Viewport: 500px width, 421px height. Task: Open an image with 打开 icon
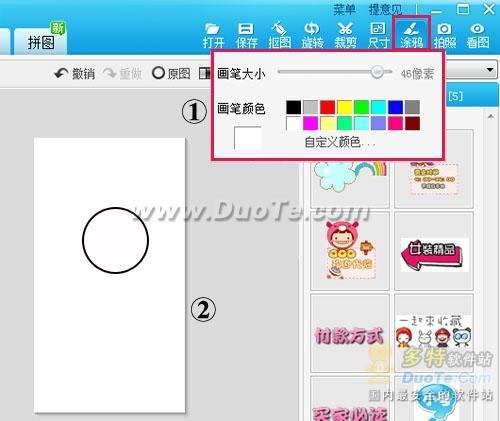click(213, 36)
